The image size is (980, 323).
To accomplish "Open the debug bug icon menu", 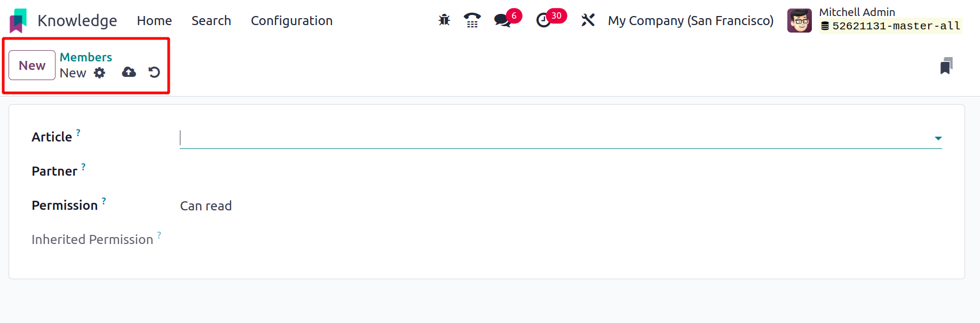I will [x=444, y=20].
